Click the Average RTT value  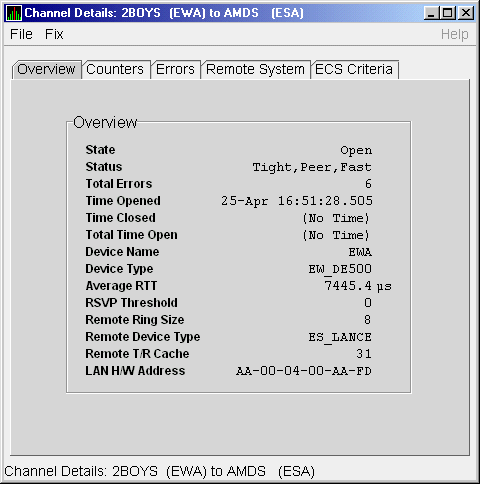(x=358, y=286)
